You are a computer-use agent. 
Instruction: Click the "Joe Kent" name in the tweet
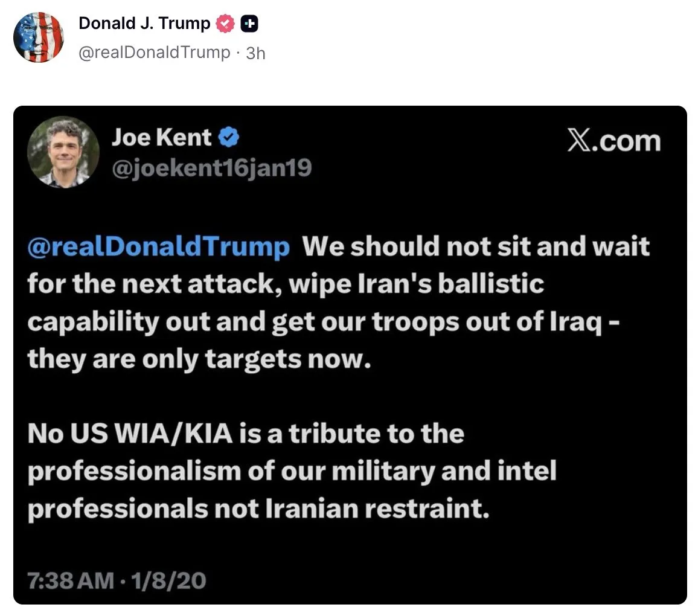(x=161, y=138)
